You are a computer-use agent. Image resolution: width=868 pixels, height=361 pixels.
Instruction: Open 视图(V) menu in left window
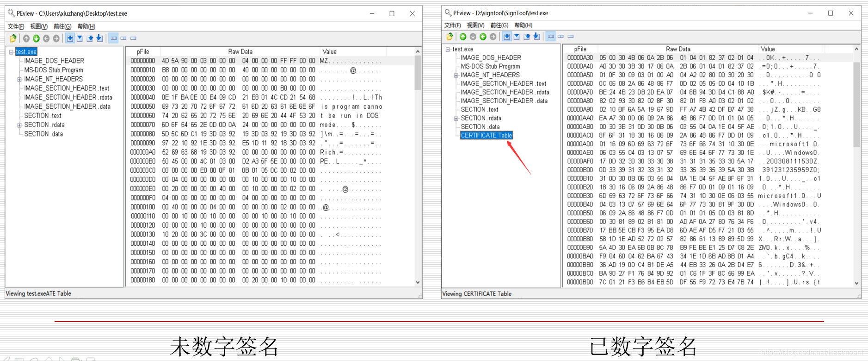click(x=39, y=26)
